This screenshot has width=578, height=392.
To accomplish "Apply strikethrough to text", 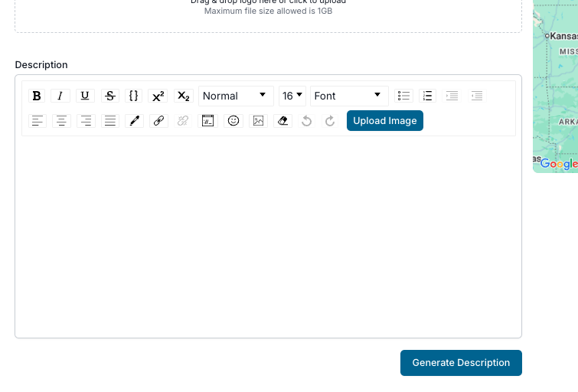I will pos(109,96).
